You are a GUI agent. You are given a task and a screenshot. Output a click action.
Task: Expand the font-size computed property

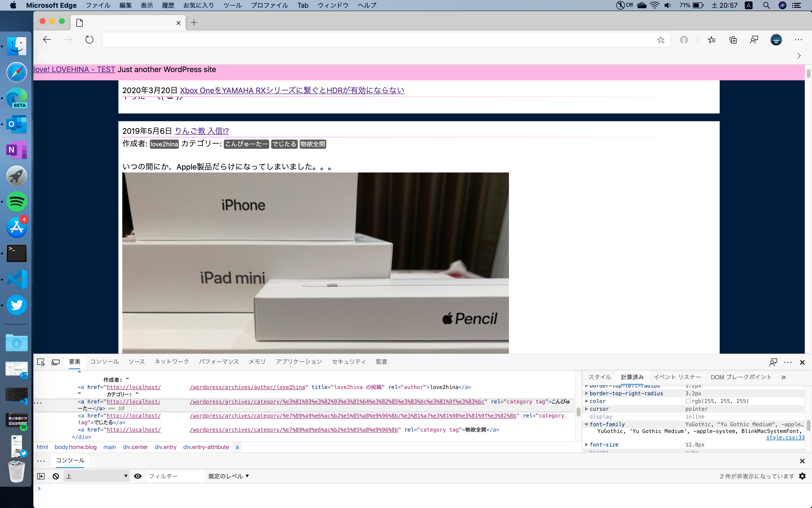pyautogui.click(x=586, y=445)
